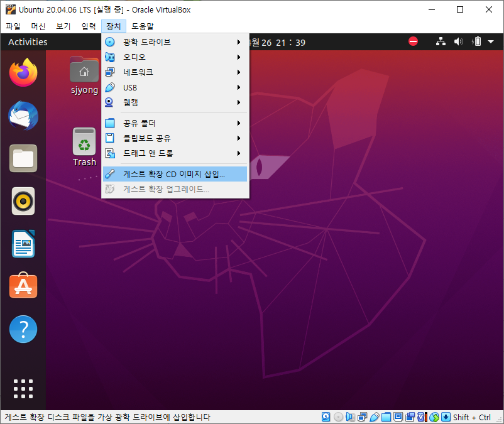
Task: Click the wired network indicator in top bar
Action: pyautogui.click(x=441, y=41)
